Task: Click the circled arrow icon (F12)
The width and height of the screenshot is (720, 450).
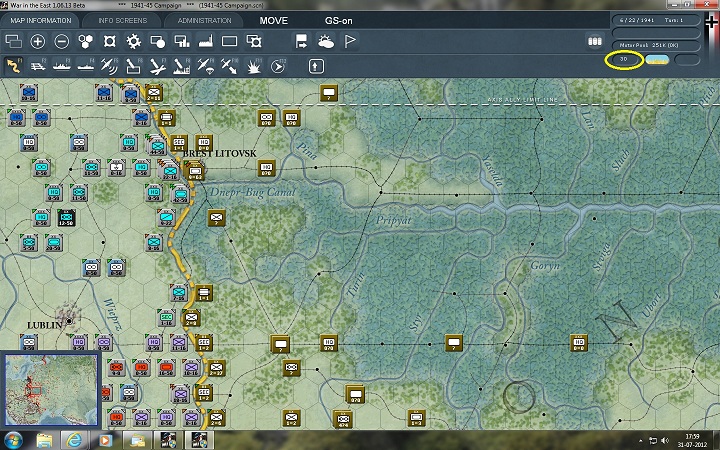Action: click(x=277, y=67)
